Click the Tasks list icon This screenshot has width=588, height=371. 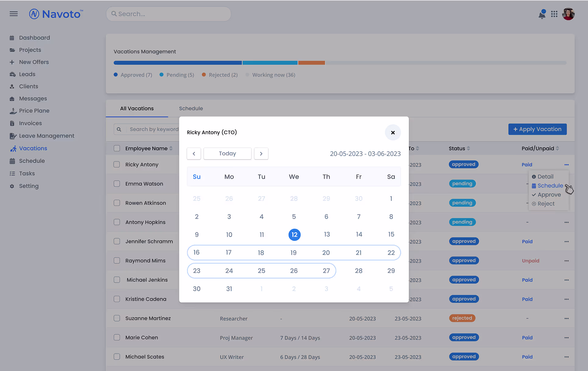click(x=12, y=173)
